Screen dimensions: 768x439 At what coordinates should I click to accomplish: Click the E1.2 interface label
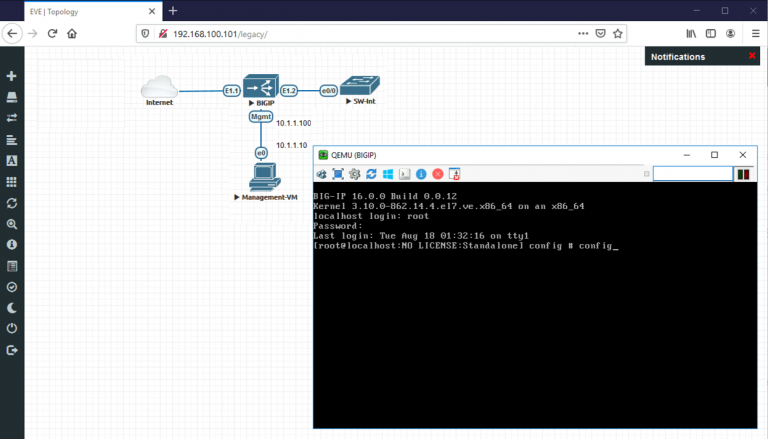tap(289, 91)
